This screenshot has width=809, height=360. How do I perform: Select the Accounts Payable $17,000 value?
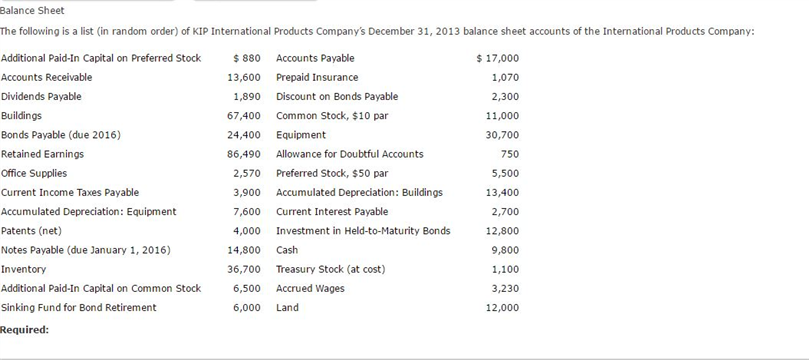pos(498,58)
